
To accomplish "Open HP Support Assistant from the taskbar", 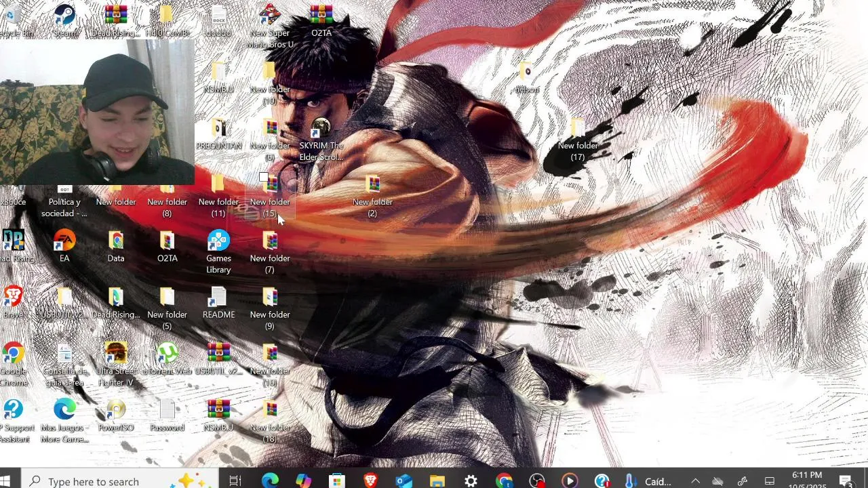I will tap(602, 481).
